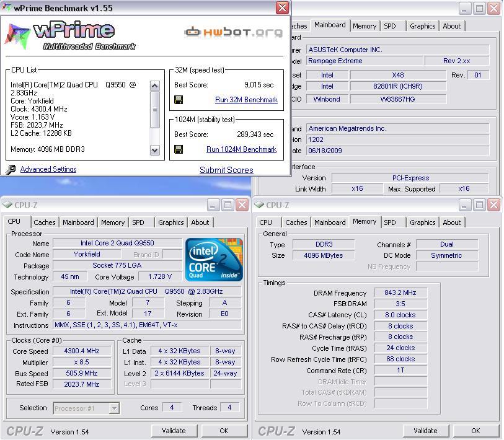Click the save icon next to Run 1024M Benchmark
The image size is (504, 440).
[179, 149]
